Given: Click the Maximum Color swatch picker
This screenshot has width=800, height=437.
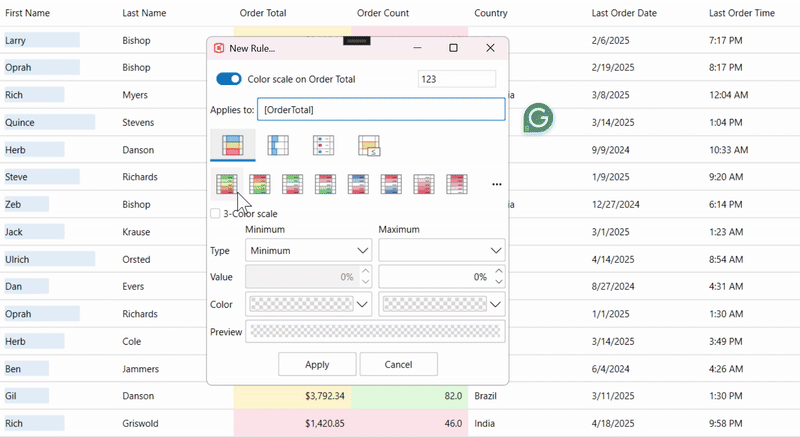Looking at the screenshot, I should click(x=431, y=304).
